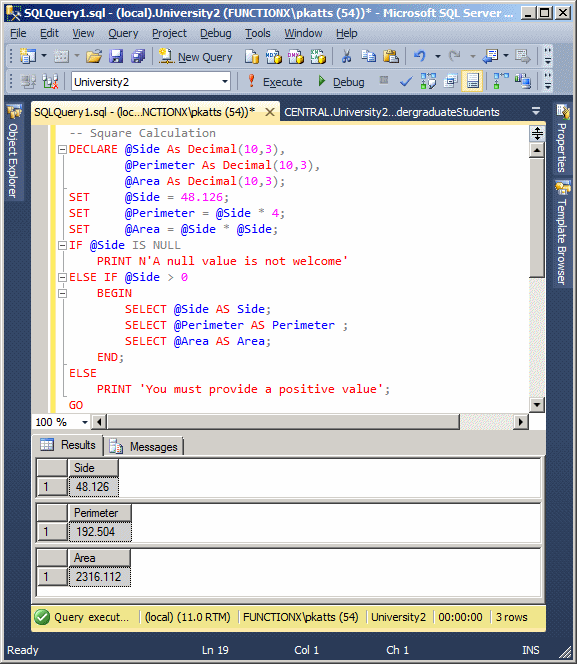Close the SQLQuery1.sql tab

point(270,112)
